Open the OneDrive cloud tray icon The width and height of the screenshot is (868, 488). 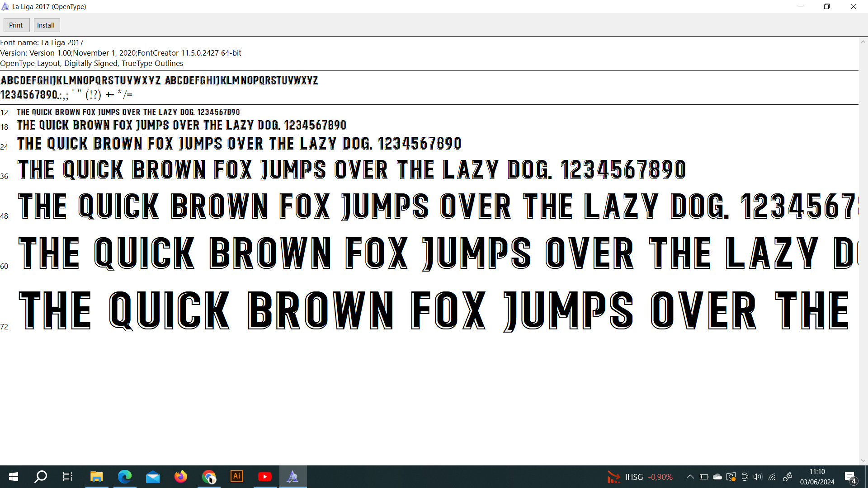tap(717, 477)
